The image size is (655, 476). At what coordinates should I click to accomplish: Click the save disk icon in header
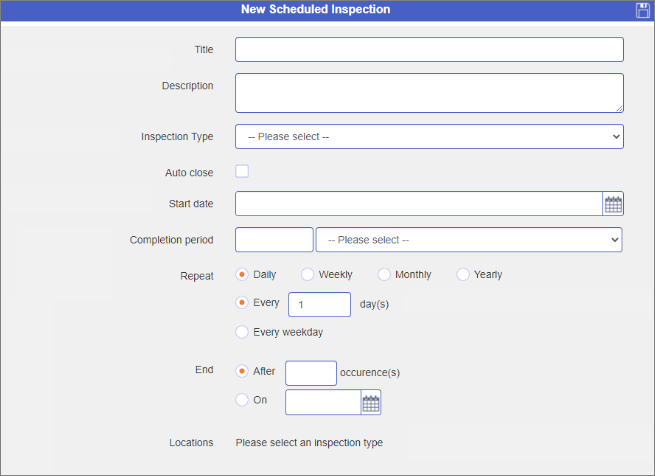click(642, 10)
